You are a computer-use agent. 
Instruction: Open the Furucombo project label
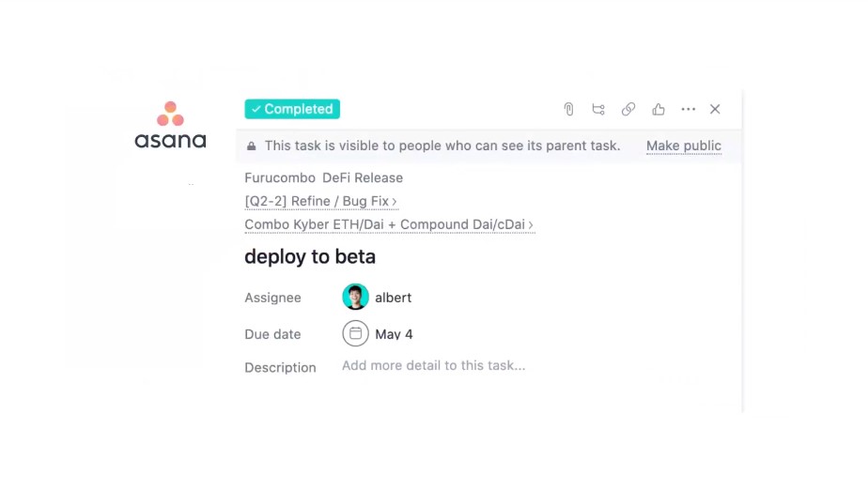point(280,177)
